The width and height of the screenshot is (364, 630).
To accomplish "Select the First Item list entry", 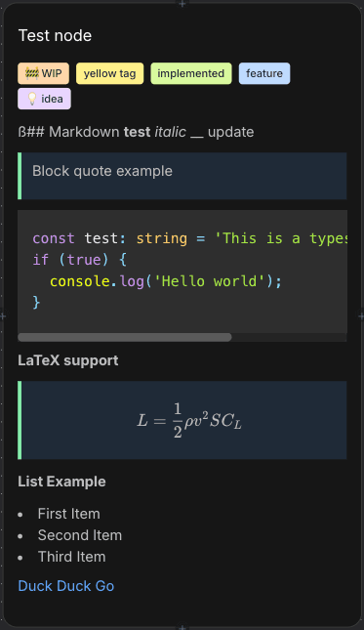I will [68, 514].
